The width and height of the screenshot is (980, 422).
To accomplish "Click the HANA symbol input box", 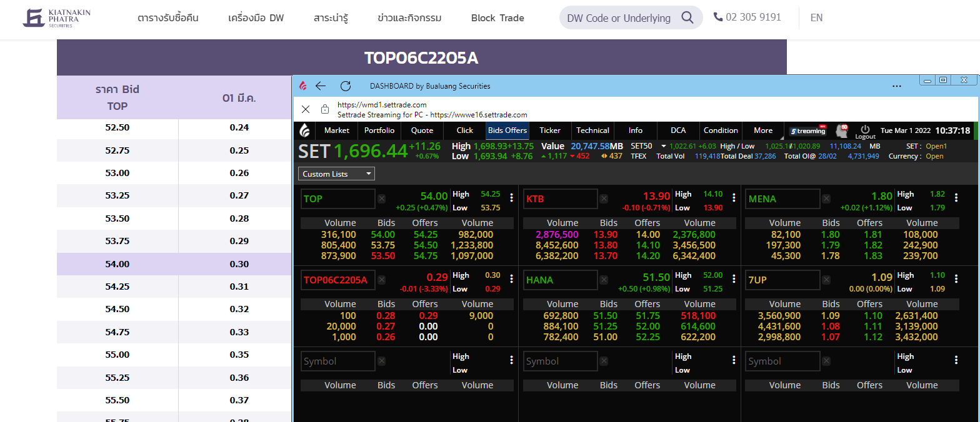I will click(561, 280).
